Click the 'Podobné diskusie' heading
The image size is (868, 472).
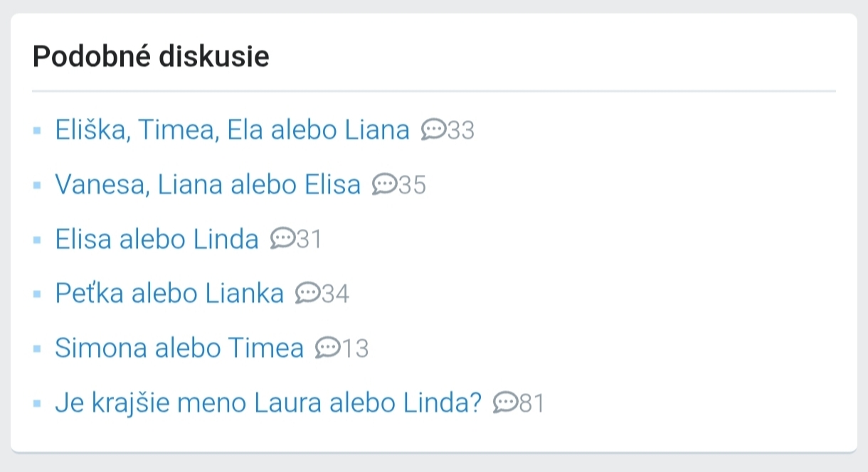[x=151, y=57]
